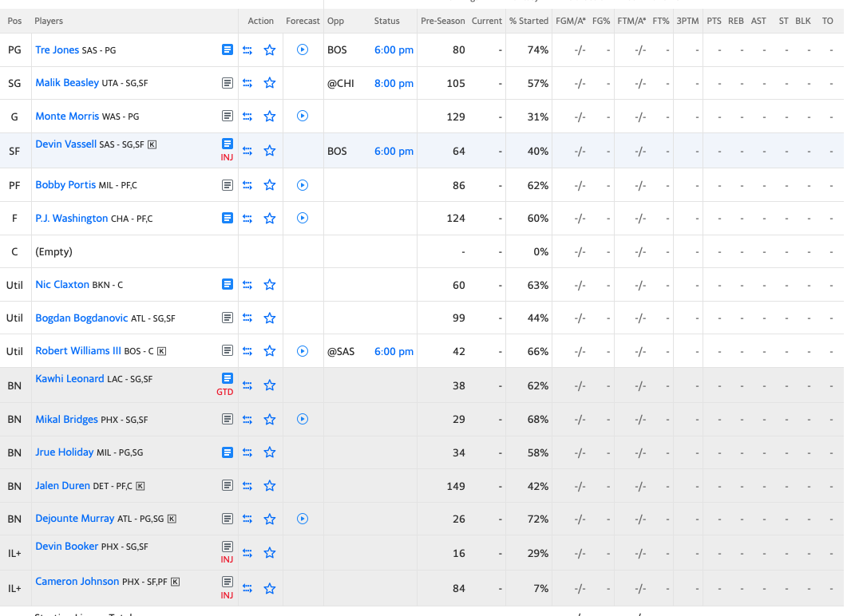Sort by the Pre-Season column header
851x616 pixels.
click(442, 21)
